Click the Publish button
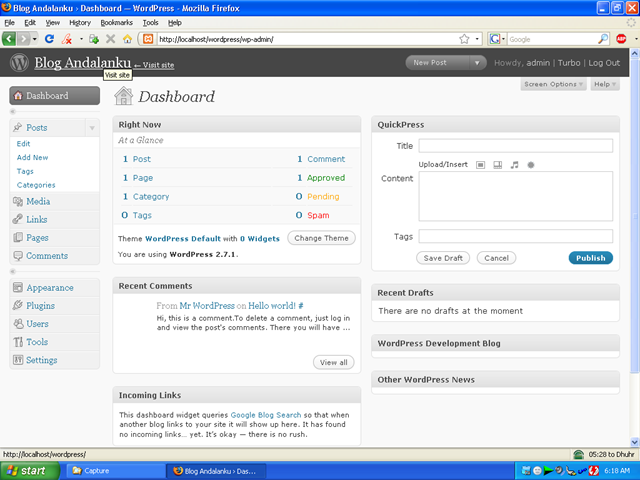This screenshot has width=640, height=480. click(x=591, y=258)
